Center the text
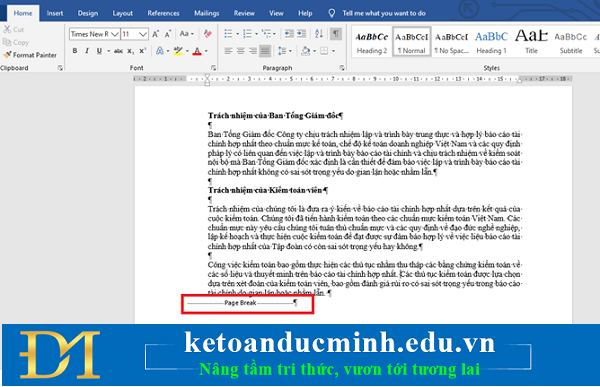600x387 pixels. [241, 51]
